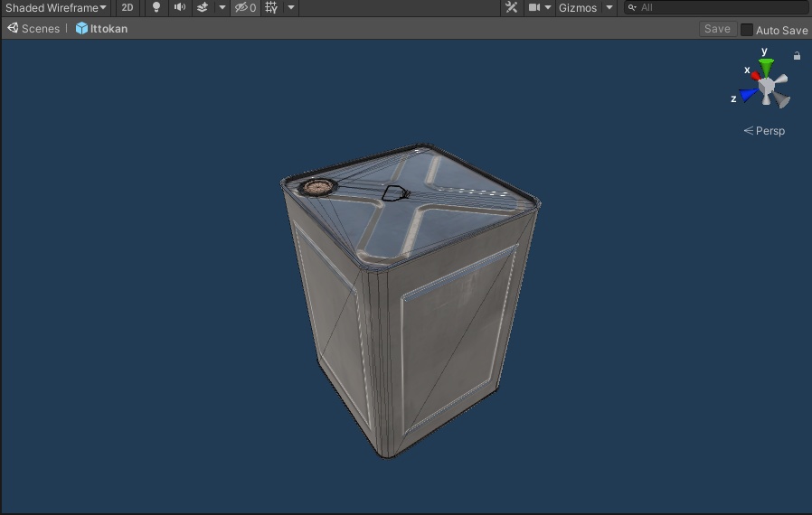Open the effects options dropdown arrow
This screenshot has width=812, height=515.
point(222,7)
